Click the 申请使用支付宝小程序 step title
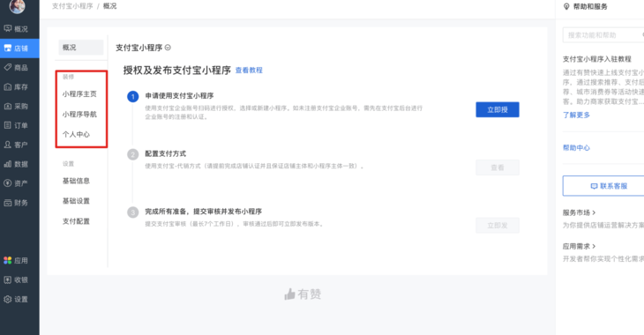Screen dimensions: 644x335 179,96
